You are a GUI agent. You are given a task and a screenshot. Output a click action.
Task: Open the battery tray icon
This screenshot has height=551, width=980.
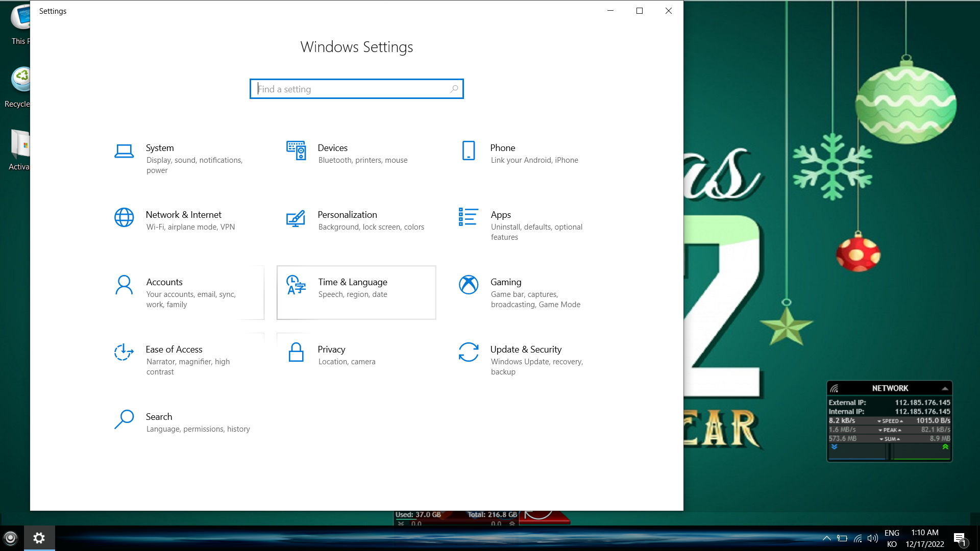842,538
